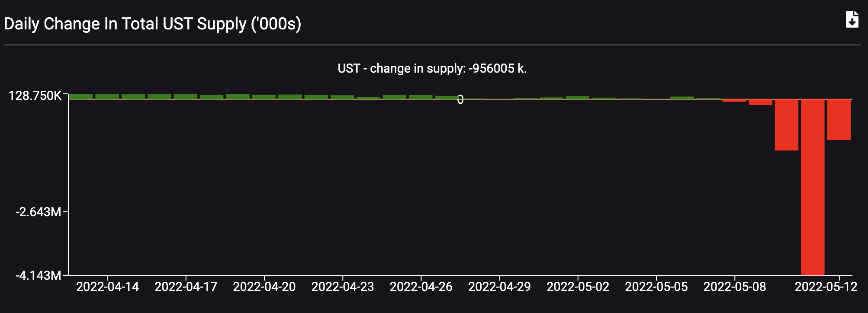Click the chart title text
Screen dimensions: 868x313
[x=152, y=24]
